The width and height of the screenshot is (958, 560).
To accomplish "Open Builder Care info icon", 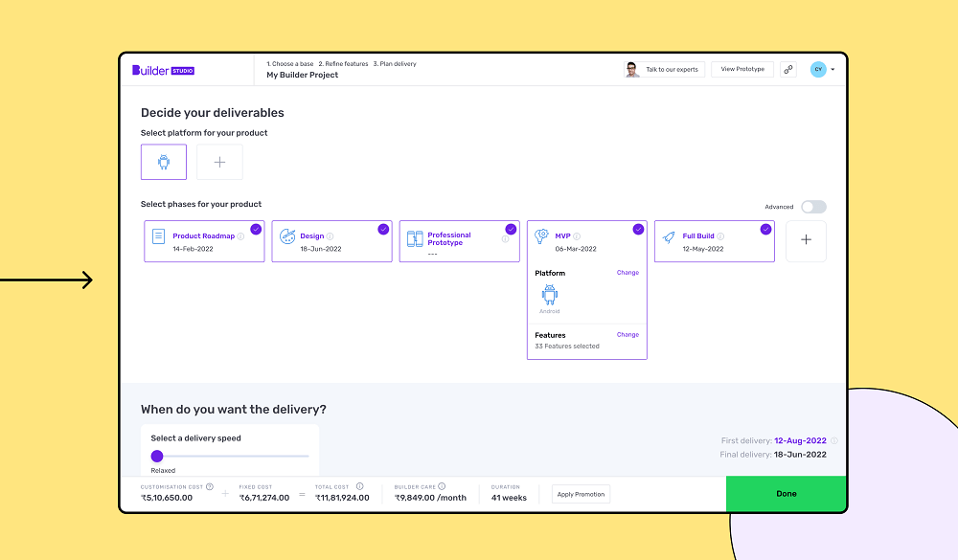I will [442, 486].
